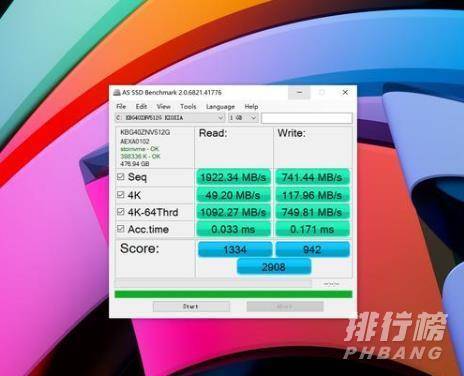The height and width of the screenshot is (376, 464).
Task: Toggle the 4K-64Thrd test checkbox
Action: pos(121,212)
